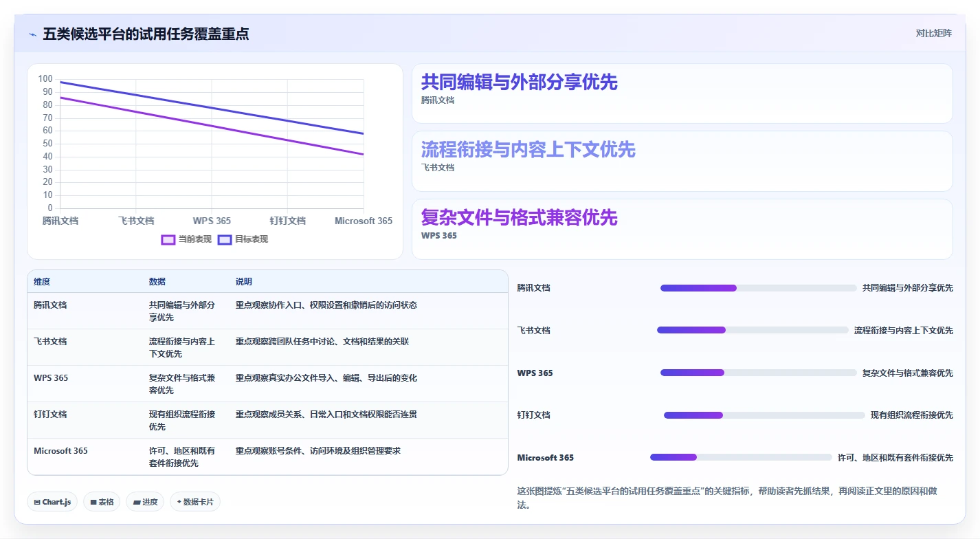Click the 钉钉文档 x-axis label in the chart
Viewport: 980px width, 539px height.
(x=287, y=221)
